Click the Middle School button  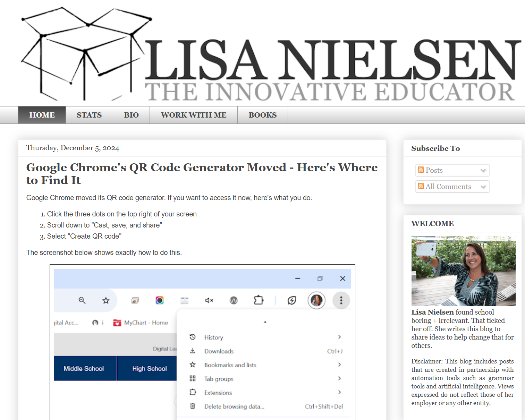(84, 368)
